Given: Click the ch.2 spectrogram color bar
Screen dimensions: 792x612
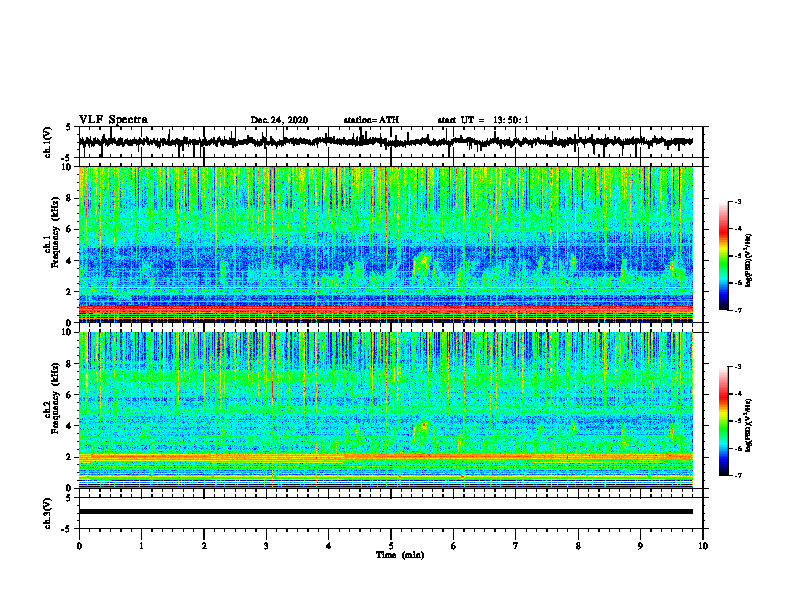Looking at the screenshot, I should [x=724, y=421].
